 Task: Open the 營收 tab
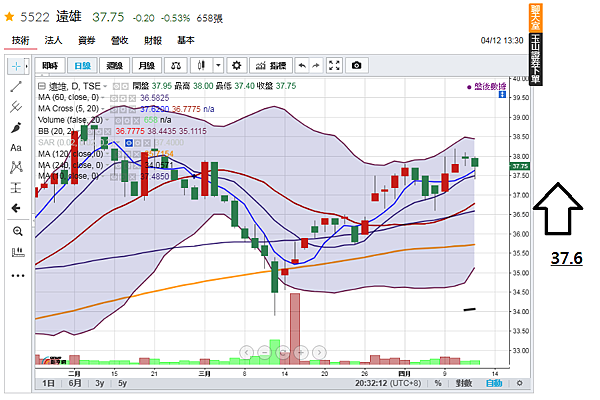click(x=119, y=40)
